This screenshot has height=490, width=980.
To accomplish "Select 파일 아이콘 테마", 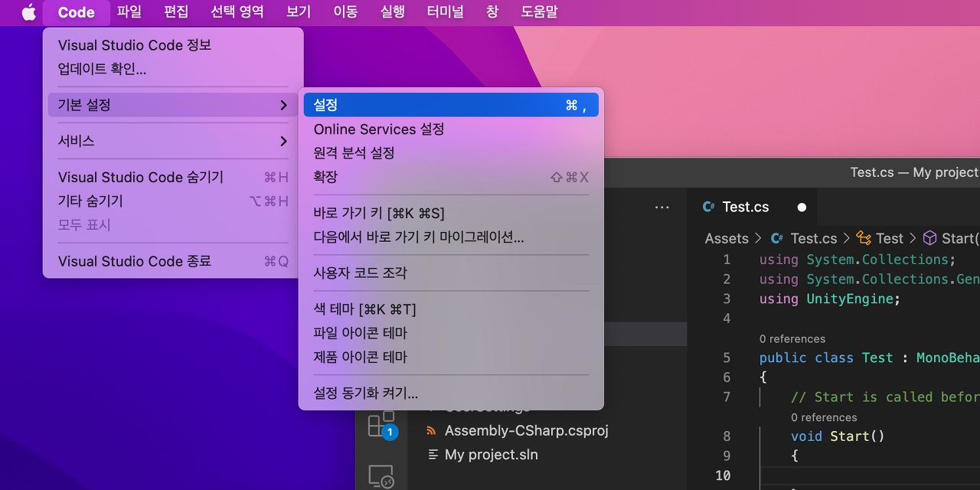I will click(x=451, y=333).
